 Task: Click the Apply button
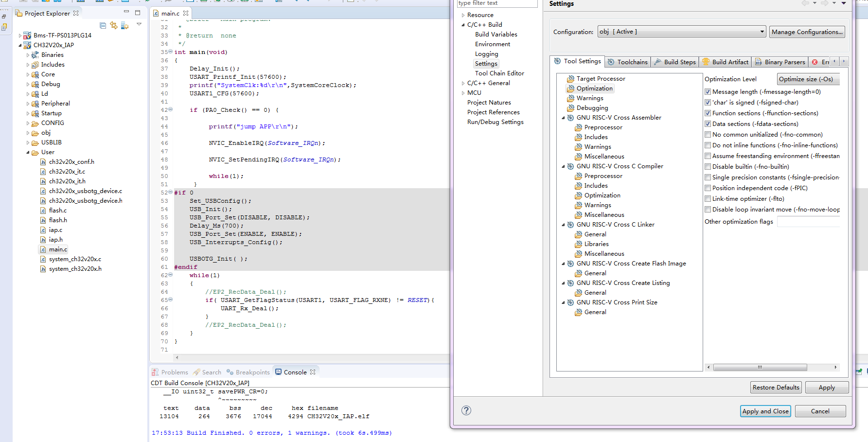click(x=827, y=387)
